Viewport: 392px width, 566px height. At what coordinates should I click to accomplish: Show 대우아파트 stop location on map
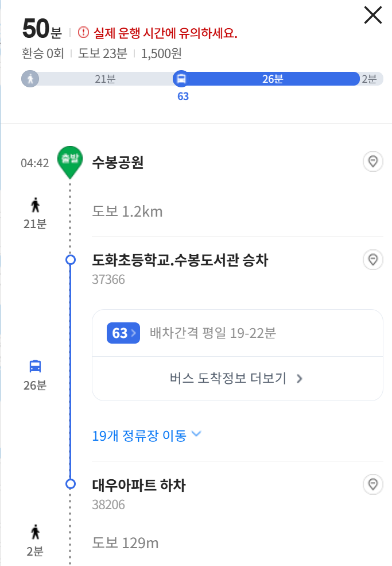coord(373,485)
